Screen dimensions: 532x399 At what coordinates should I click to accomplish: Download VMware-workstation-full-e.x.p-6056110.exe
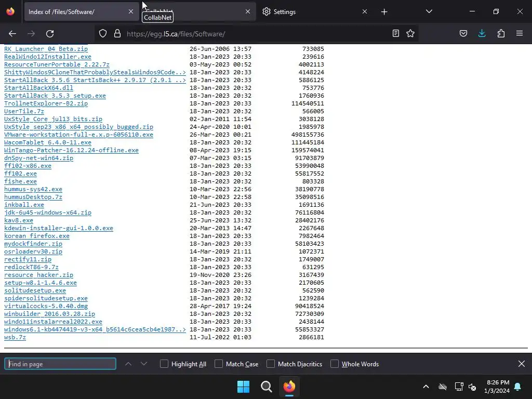click(x=79, y=135)
